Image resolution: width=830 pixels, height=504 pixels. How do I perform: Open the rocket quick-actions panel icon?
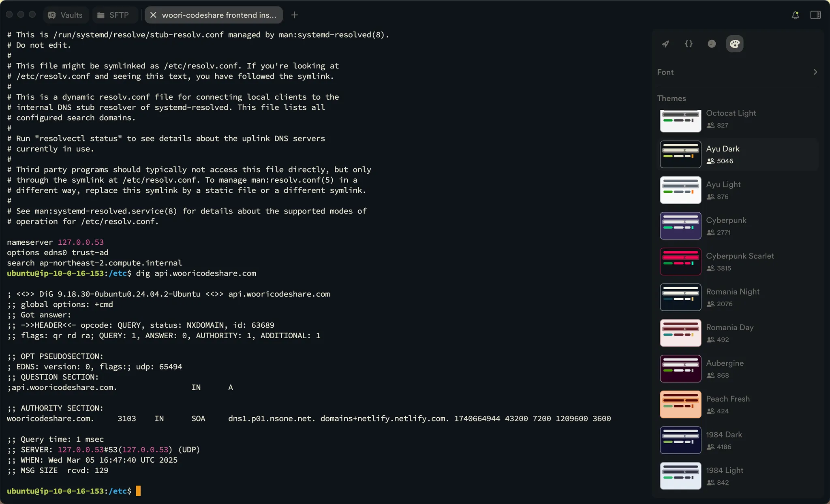665,44
